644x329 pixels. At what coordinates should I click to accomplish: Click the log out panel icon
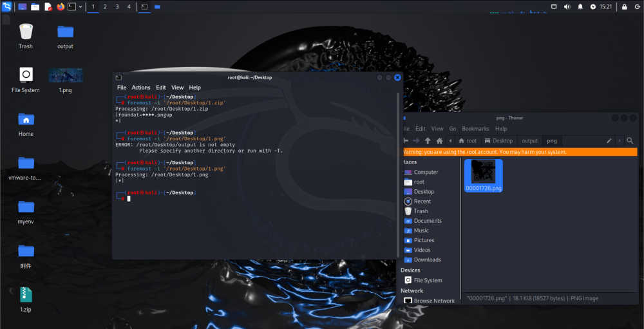[x=637, y=6]
